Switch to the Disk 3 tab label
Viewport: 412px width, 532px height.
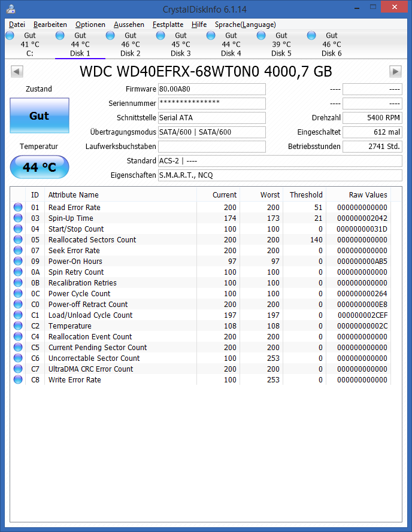pyautogui.click(x=181, y=53)
